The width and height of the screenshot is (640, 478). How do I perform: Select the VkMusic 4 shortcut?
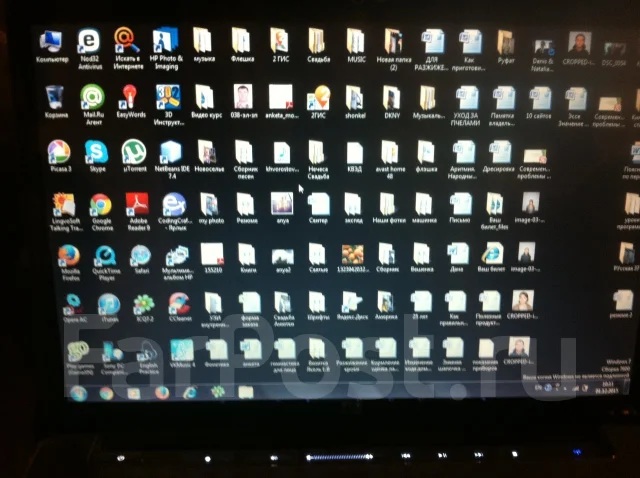click(182, 353)
